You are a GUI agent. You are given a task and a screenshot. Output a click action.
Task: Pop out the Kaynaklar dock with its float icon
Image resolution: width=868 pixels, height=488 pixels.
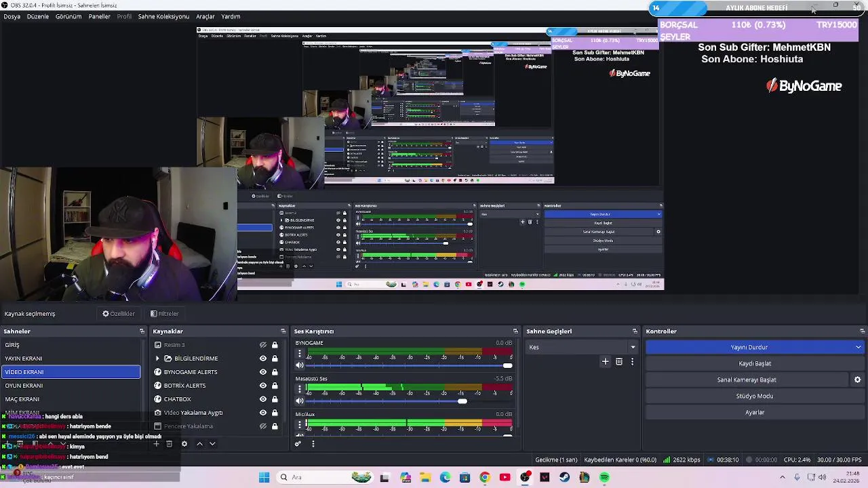[x=283, y=331]
